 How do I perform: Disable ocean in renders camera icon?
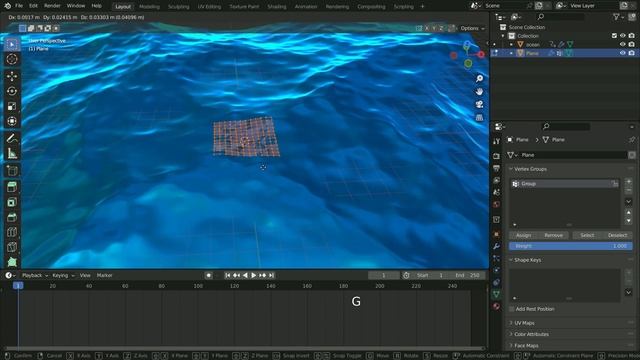[x=631, y=44]
